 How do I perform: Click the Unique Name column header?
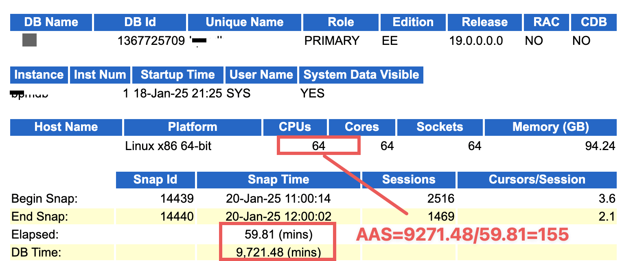tap(244, 22)
